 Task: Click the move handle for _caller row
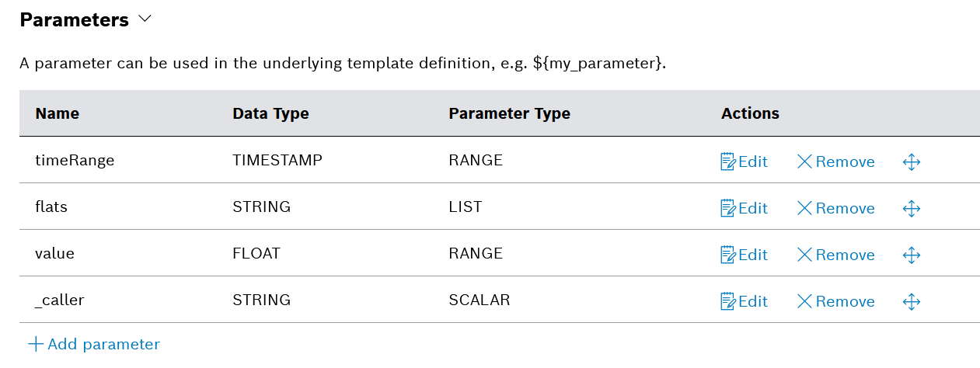click(912, 301)
